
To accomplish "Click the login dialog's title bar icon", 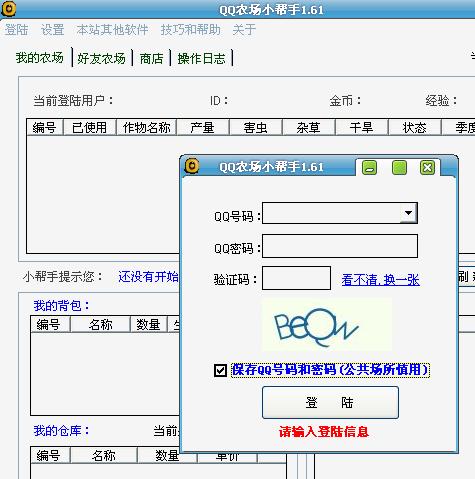I will click(x=192, y=166).
